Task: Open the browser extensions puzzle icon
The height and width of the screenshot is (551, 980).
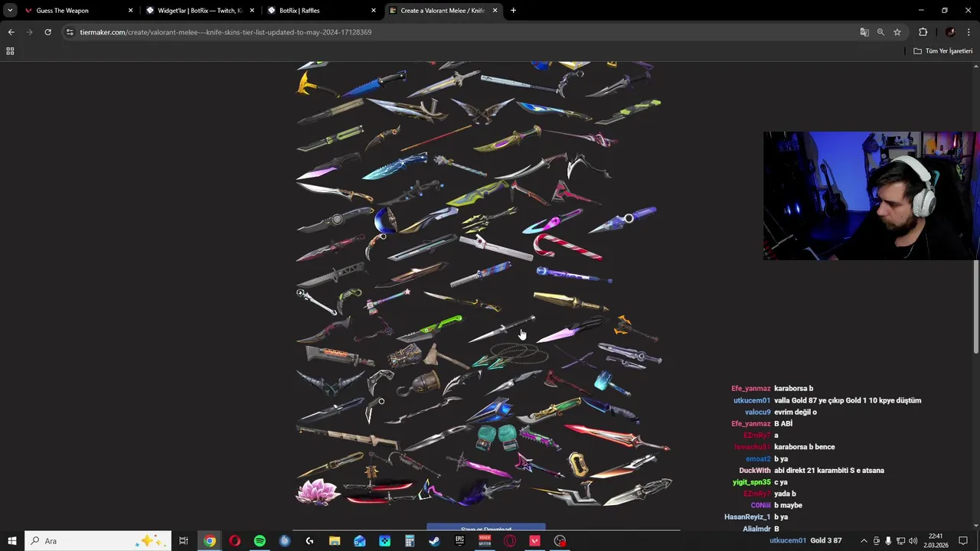Action: 923,32
